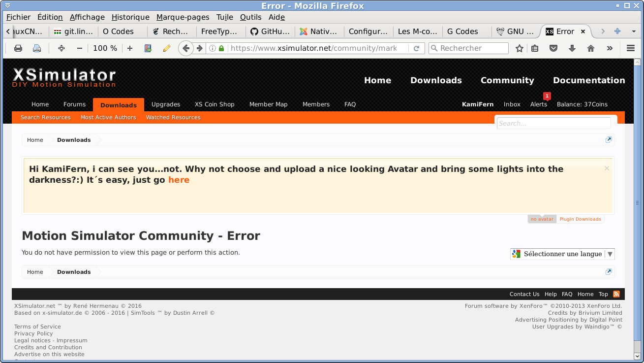Open the Upgrades navigation tab

[x=166, y=104]
